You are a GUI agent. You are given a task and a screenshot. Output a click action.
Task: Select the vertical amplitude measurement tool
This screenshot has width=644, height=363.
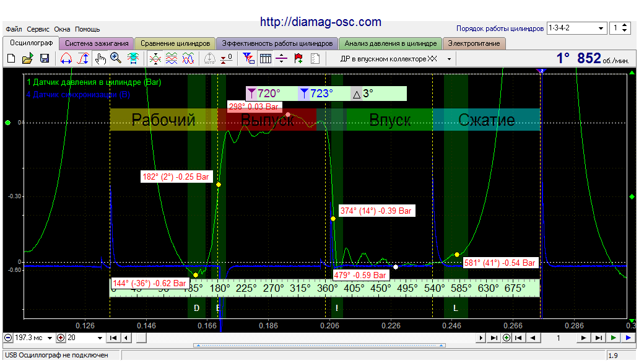[x=84, y=58]
